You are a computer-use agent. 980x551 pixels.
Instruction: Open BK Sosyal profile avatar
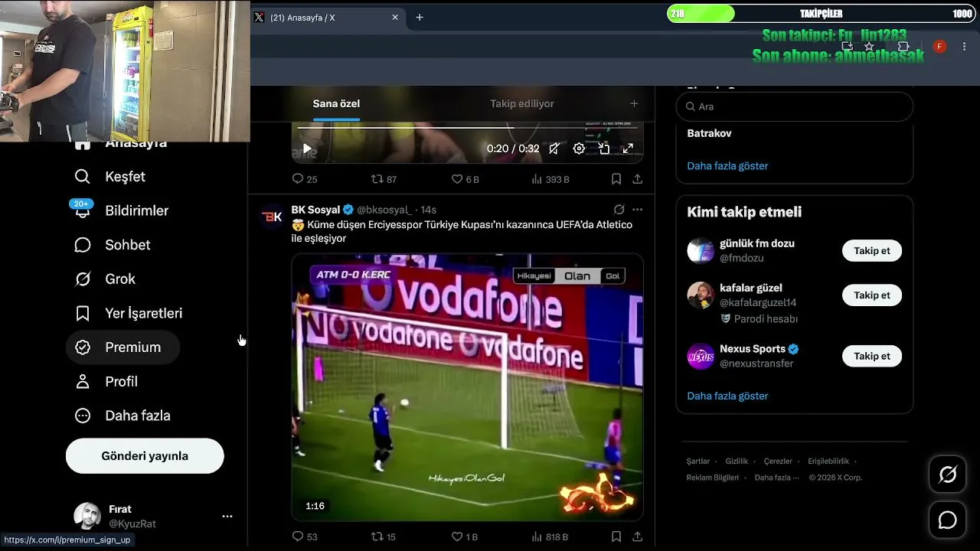coord(272,217)
